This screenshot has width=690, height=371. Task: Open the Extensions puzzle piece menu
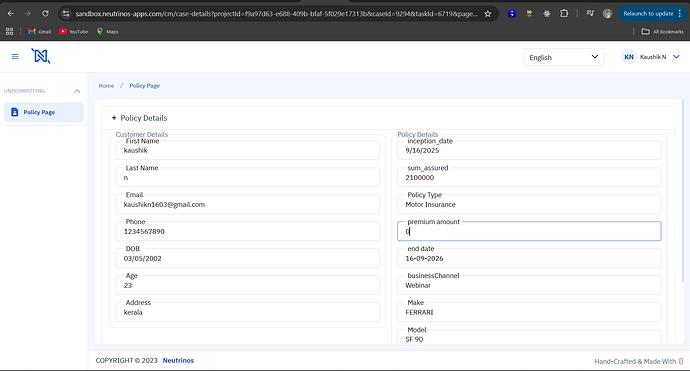point(564,14)
